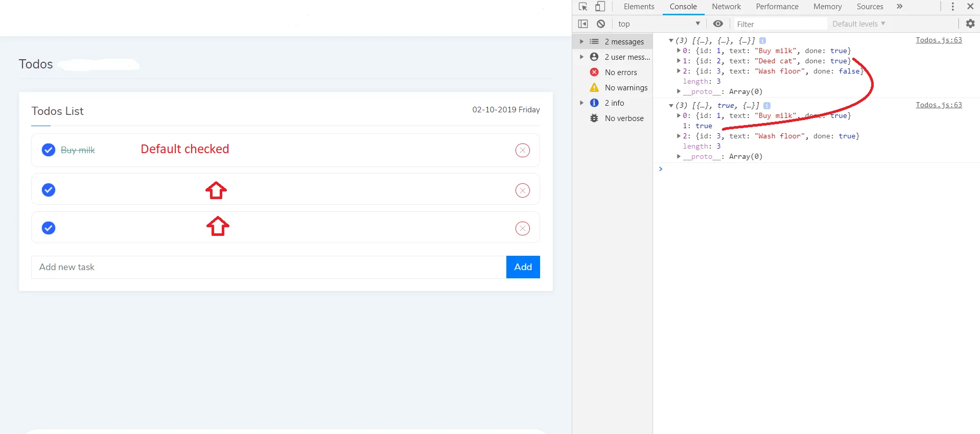Screen dimensions: 980x434
Task: Click the date 02-10-2019 Friday
Action: click(x=506, y=110)
